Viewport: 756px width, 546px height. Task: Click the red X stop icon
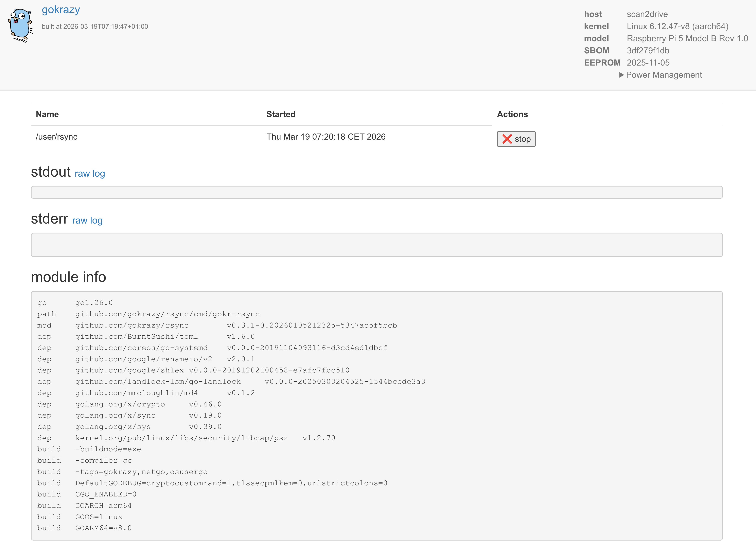click(x=507, y=139)
